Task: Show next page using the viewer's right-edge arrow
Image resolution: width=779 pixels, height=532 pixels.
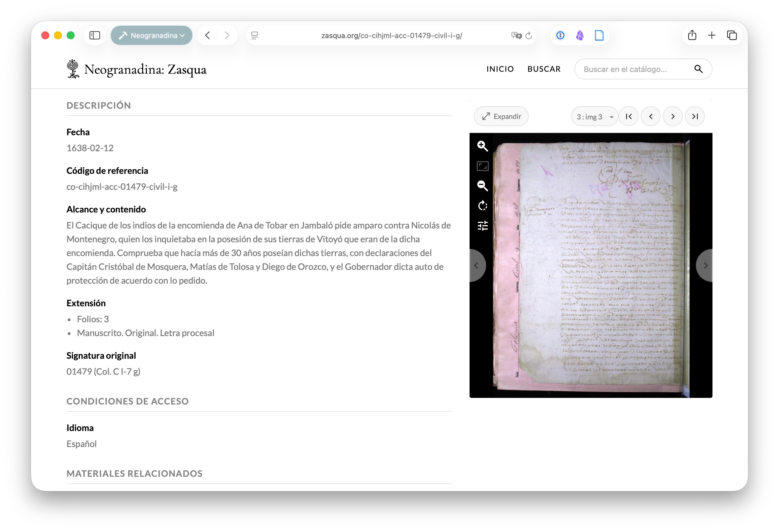Action: click(x=705, y=265)
